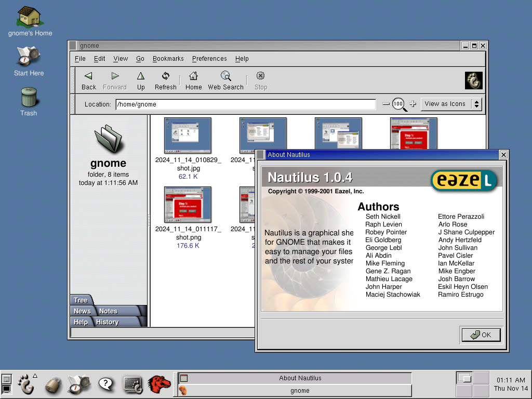532x399 pixels.
Task: Open the Edit menu
Action: tap(99, 59)
